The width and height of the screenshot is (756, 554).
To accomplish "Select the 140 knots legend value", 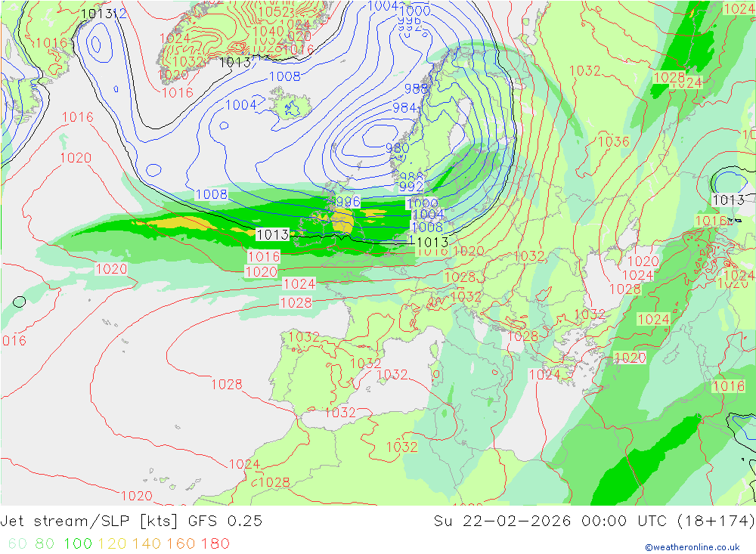I will (147, 543).
